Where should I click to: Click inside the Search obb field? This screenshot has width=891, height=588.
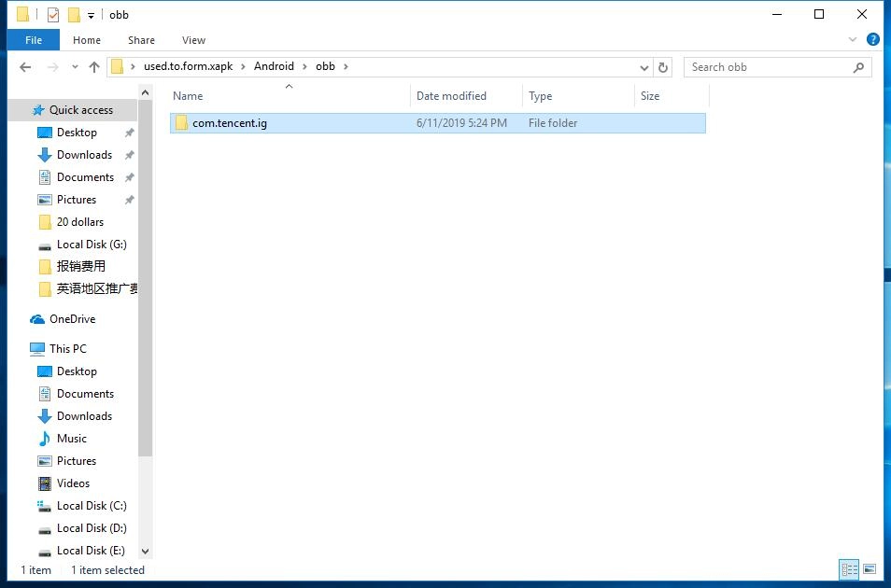tap(766, 67)
